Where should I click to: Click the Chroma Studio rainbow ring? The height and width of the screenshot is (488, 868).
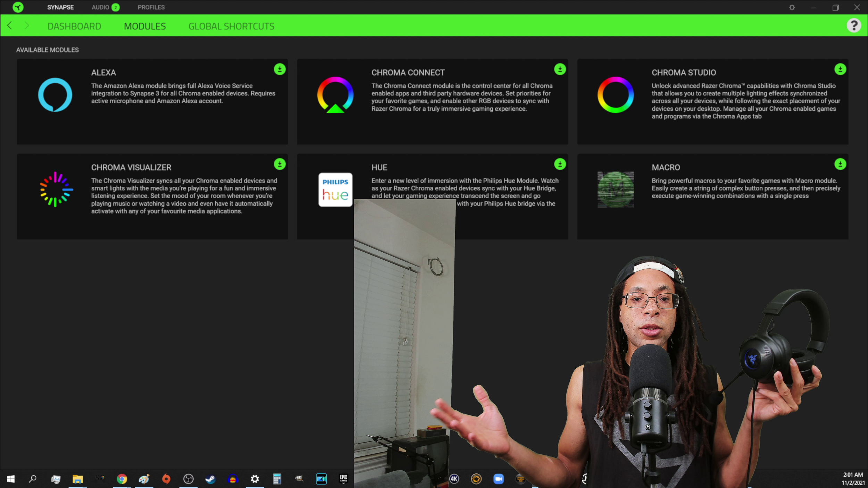coord(615,95)
